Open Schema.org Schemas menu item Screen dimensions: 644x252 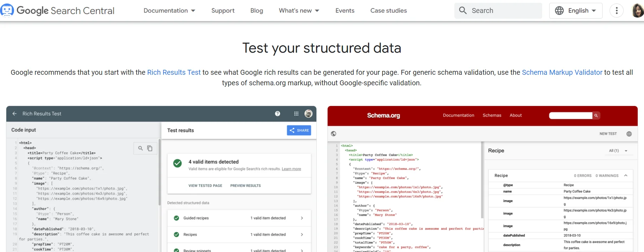click(x=492, y=115)
